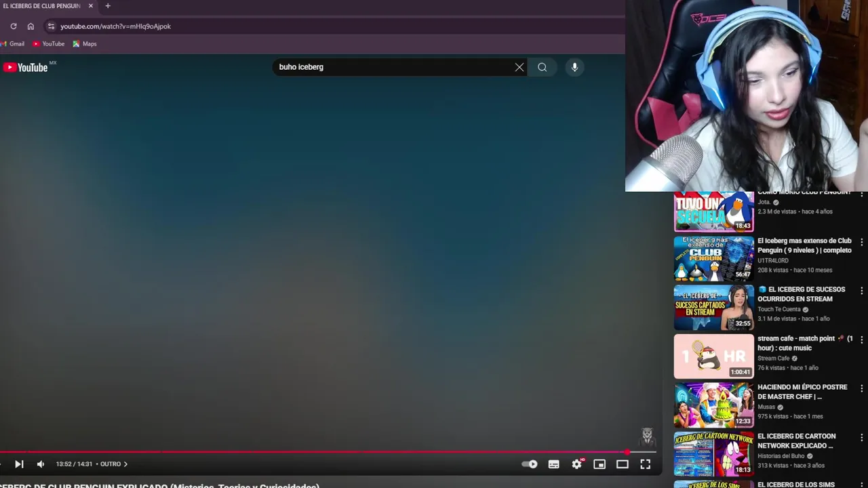Open Club Penguin 9 niveles thumbnail
The width and height of the screenshot is (868, 488).
713,258
